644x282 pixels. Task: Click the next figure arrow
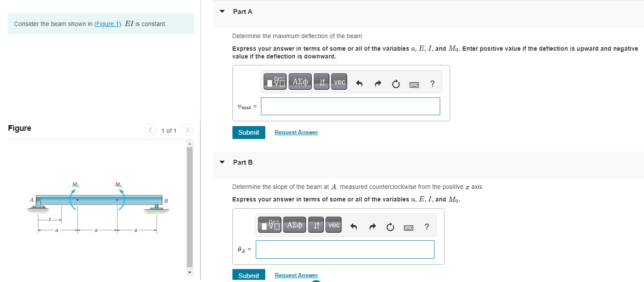click(x=187, y=130)
